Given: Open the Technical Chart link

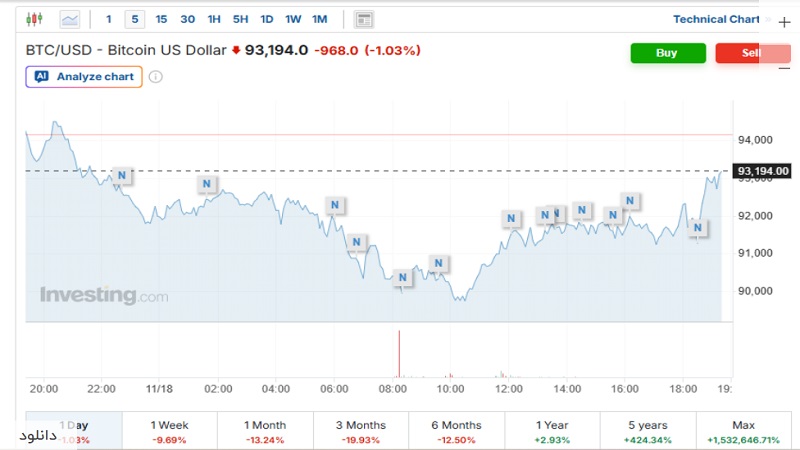Looking at the screenshot, I should pyautogui.click(x=715, y=19).
